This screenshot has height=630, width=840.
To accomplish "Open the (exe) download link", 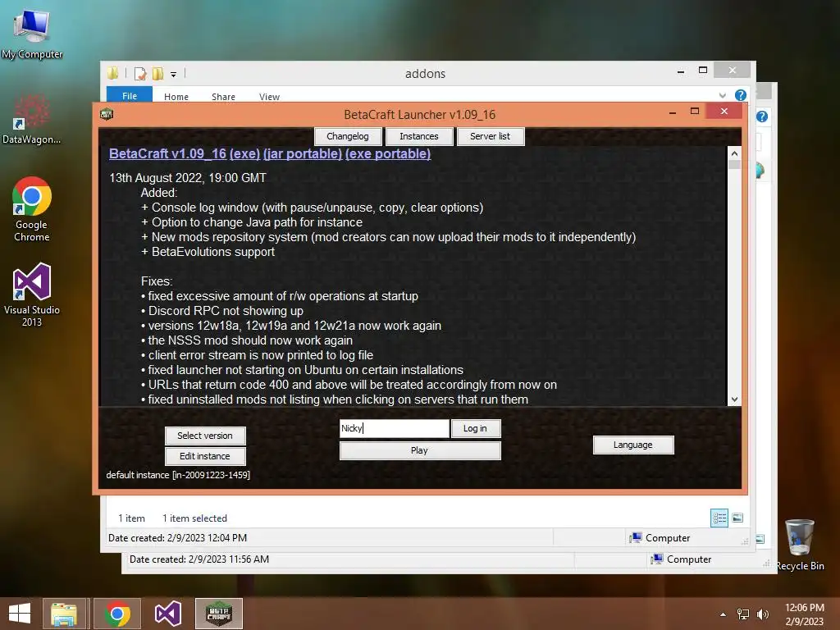I will click(244, 153).
